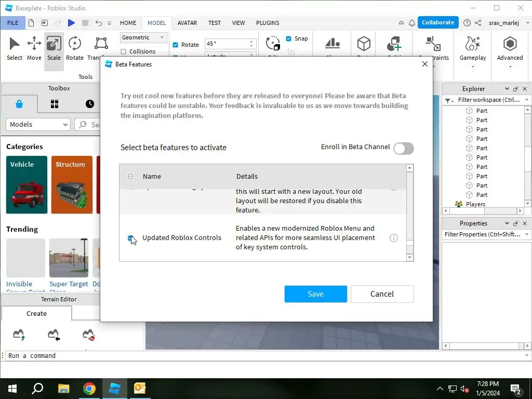This screenshot has height=399, width=532.
Task: Switch to the AVATAR tab
Action: click(187, 23)
